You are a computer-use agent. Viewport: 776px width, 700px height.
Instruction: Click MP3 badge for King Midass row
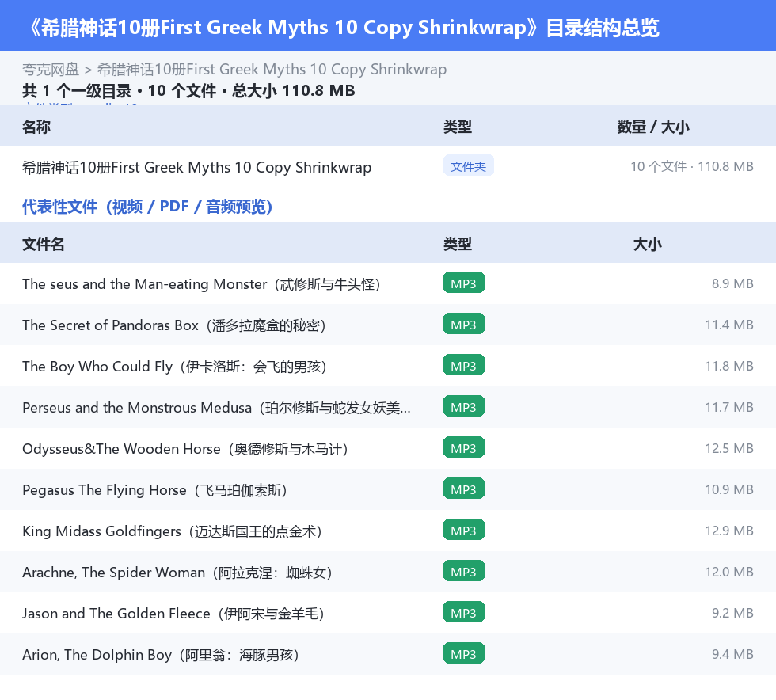click(x=464, y=530)
